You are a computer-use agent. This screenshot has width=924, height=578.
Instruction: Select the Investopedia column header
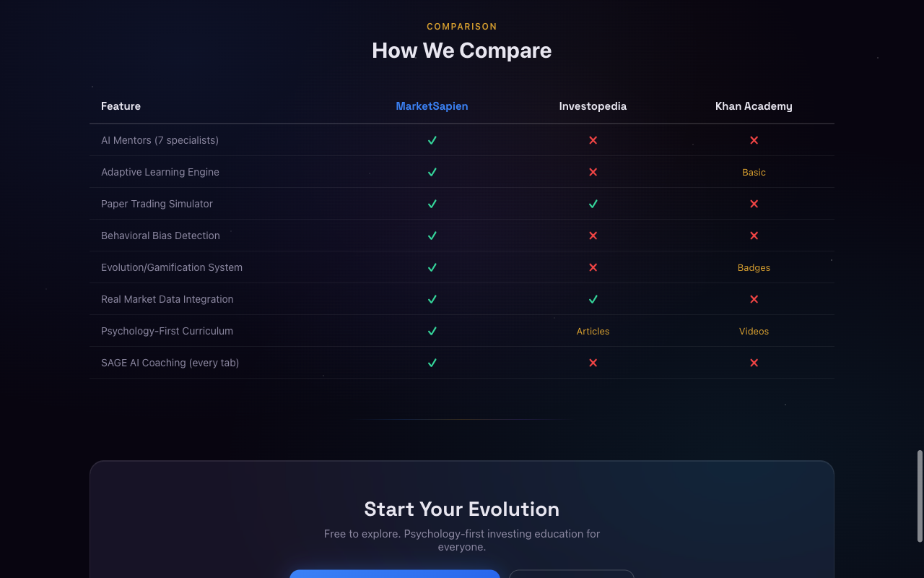(x=593, y=106)
